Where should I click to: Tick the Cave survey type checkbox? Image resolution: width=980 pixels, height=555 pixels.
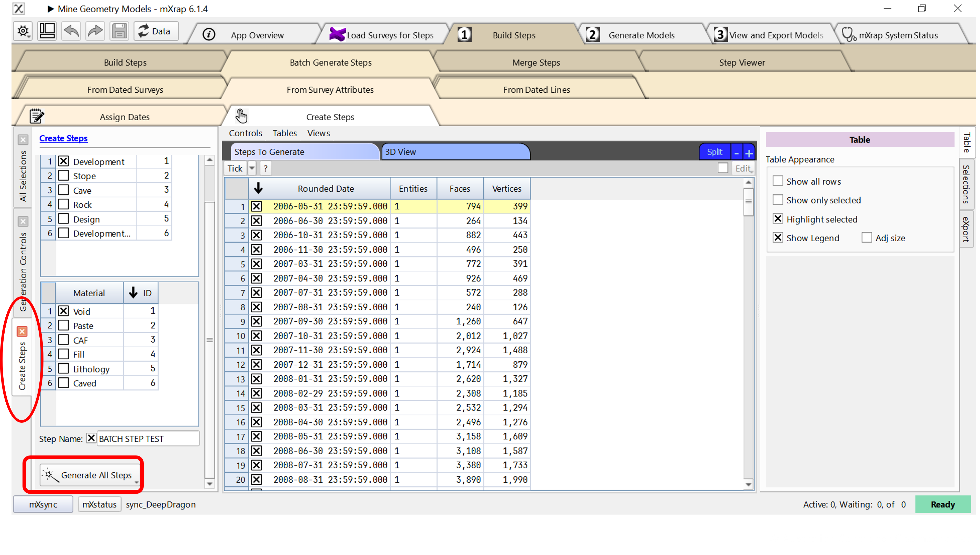tap(64, 190)
